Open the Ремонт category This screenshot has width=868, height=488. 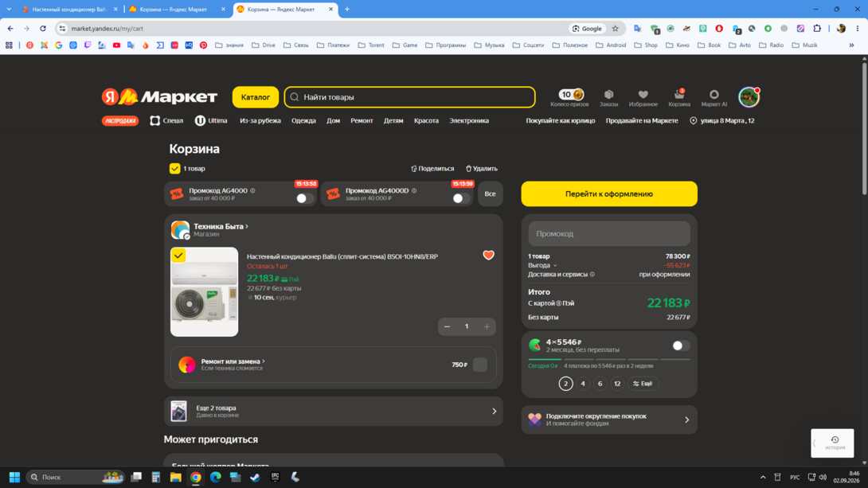[x=362, y=121]
